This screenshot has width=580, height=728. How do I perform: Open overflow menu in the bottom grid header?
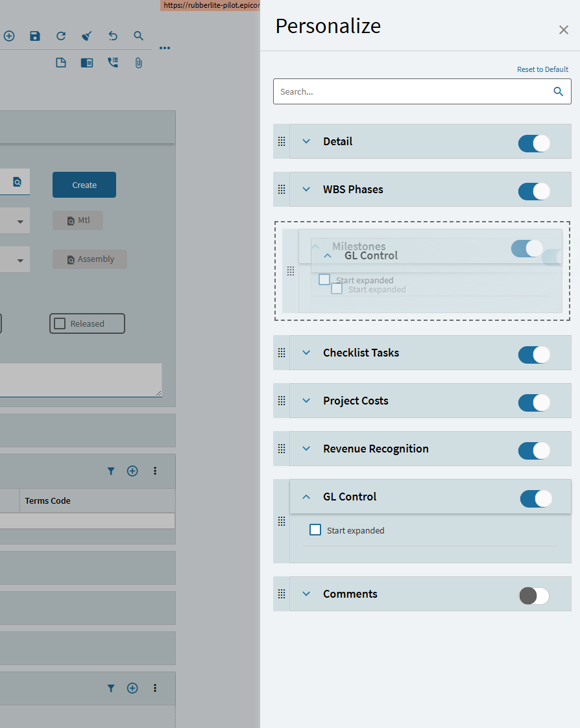(155, 688)
